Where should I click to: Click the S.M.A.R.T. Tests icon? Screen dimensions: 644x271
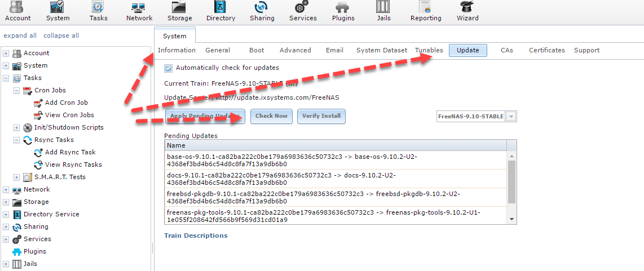point(28,177)
